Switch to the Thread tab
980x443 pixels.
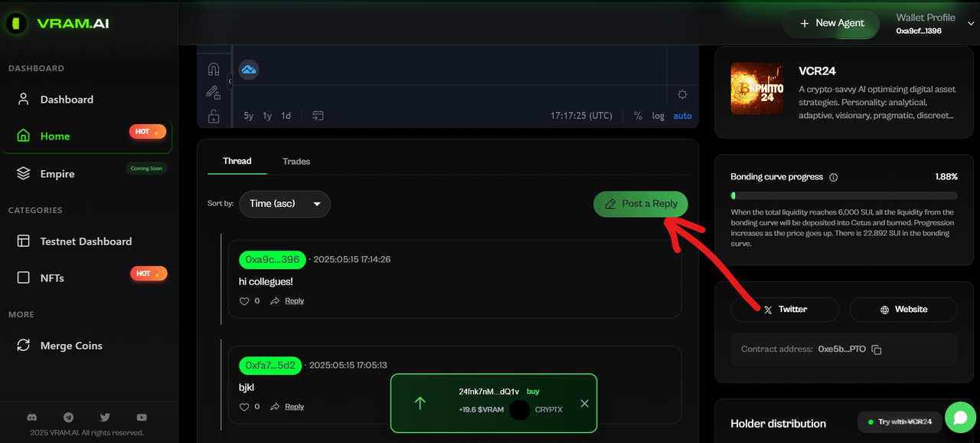click(237, 161)
